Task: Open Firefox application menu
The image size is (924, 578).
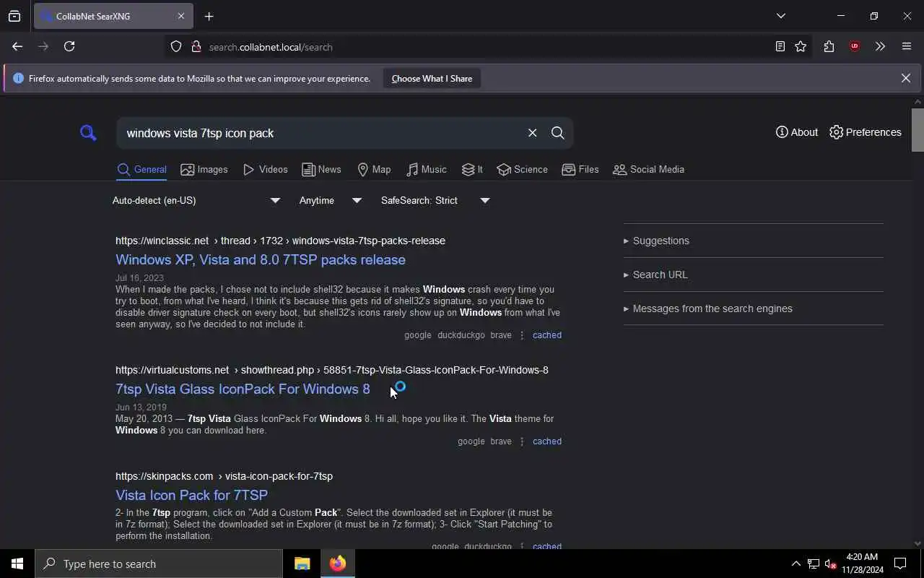Action: click(907, 47)
